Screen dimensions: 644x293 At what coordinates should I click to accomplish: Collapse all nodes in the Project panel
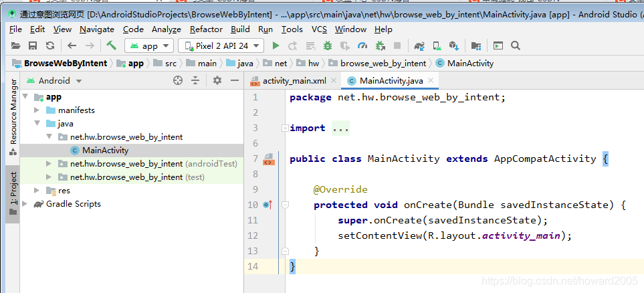coord(195,80)
